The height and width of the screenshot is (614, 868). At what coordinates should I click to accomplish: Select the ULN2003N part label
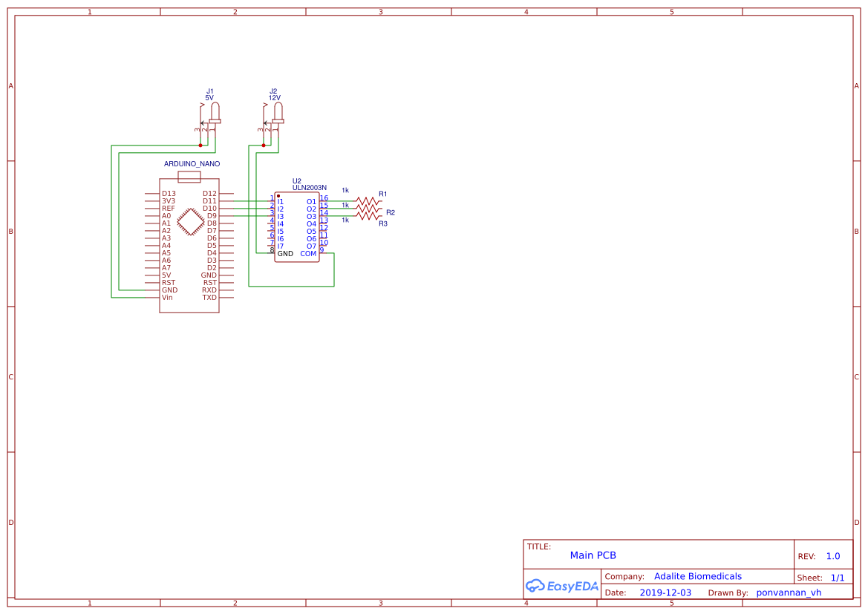(310, 188)
